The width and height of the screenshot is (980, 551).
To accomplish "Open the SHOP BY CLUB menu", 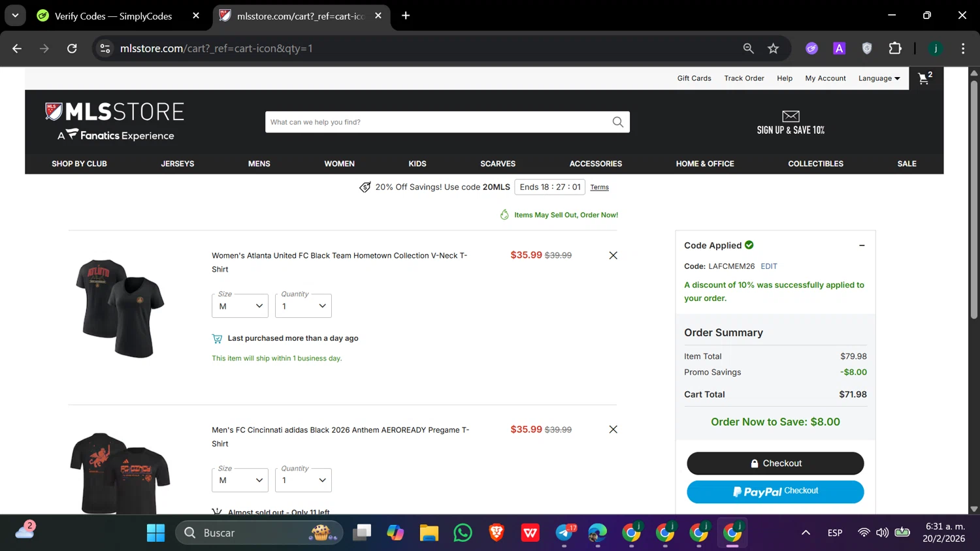I will coord(79,164).
